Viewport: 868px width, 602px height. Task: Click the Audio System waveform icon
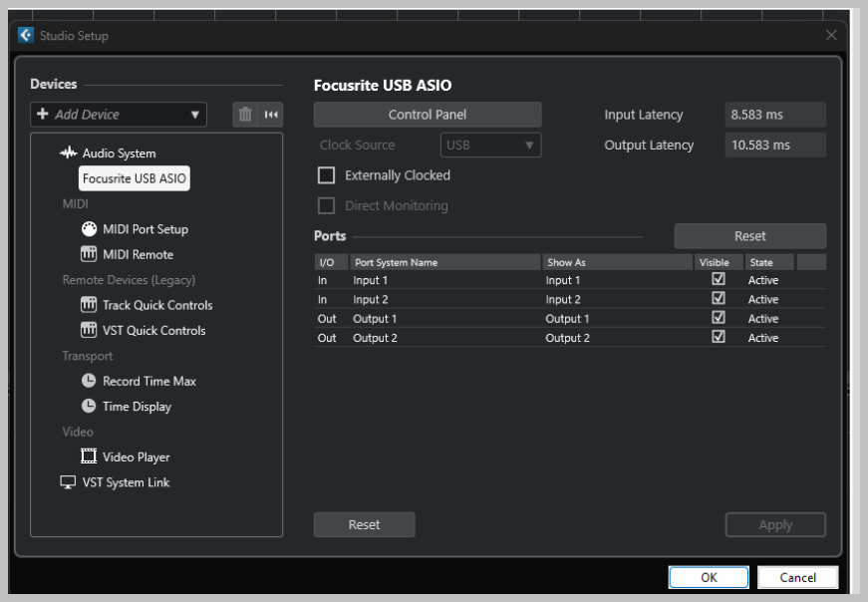[x=68, y=152]
